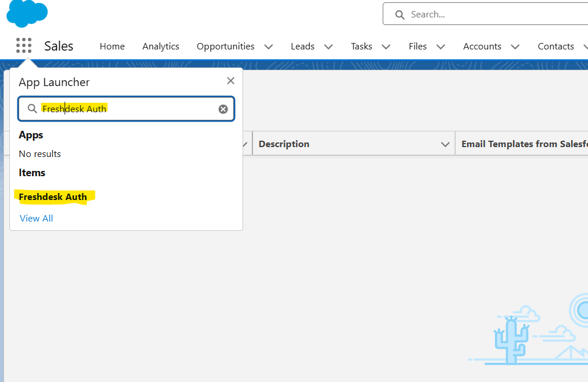
Task: Clear the App Launcher search text
Action: pos(223,109)
